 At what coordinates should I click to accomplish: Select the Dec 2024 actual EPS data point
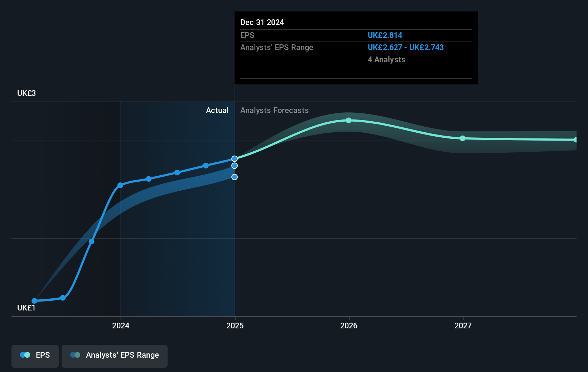tap(235, 158)
